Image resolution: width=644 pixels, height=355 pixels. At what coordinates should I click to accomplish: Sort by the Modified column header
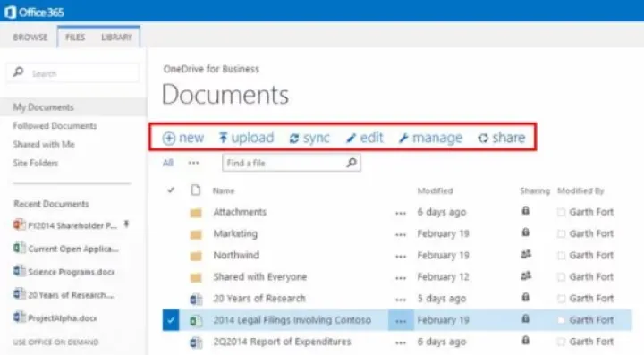435,190
